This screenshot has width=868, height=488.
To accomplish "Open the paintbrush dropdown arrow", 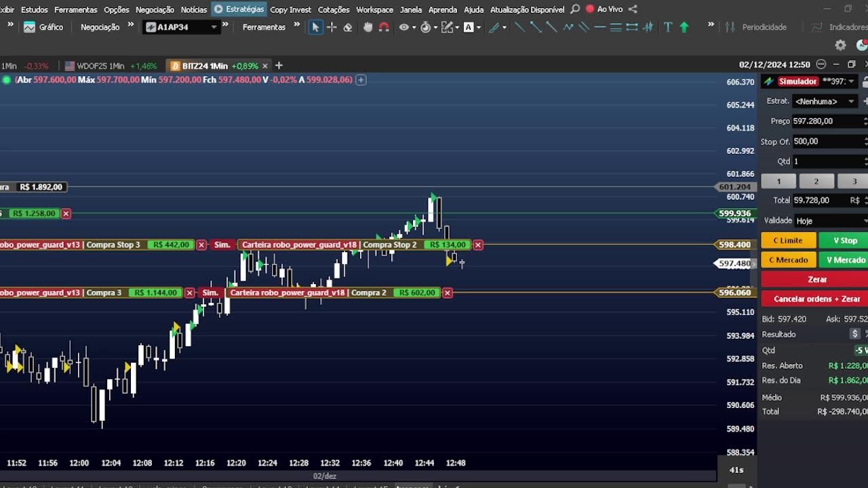I will click(x=504, y=28).
